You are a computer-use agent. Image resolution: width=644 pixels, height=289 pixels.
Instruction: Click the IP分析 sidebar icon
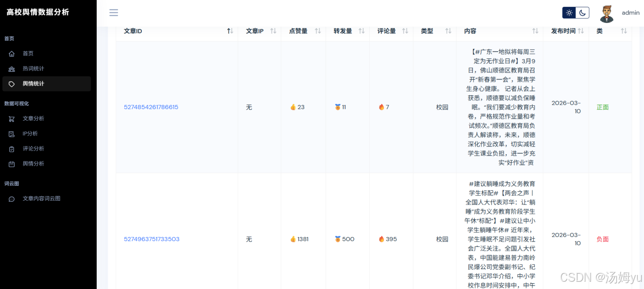point(12,134)
